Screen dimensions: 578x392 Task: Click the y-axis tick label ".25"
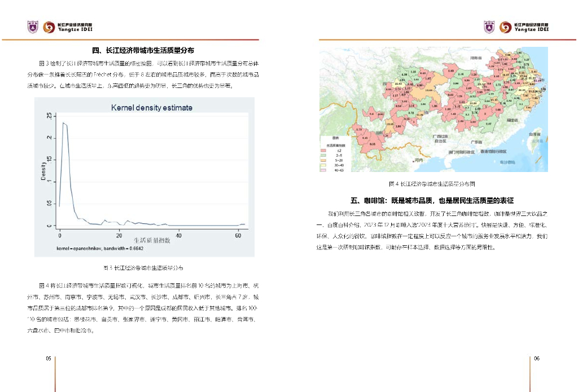(50, 116)
